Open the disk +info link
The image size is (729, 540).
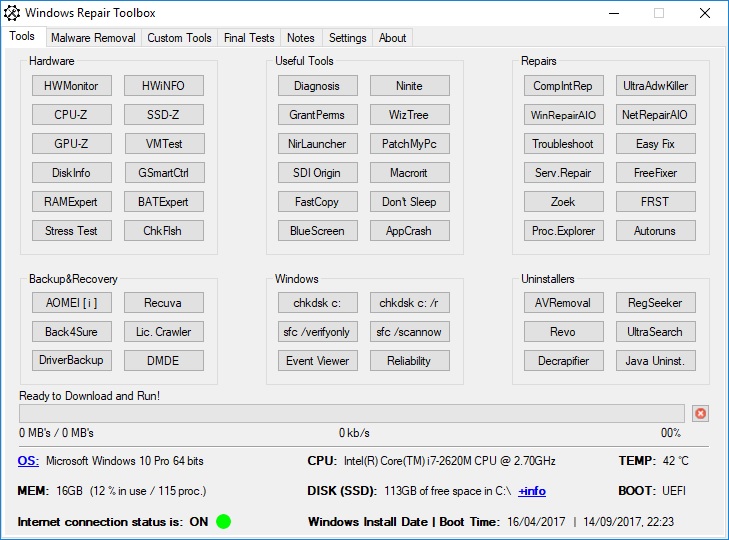(531, 491)
